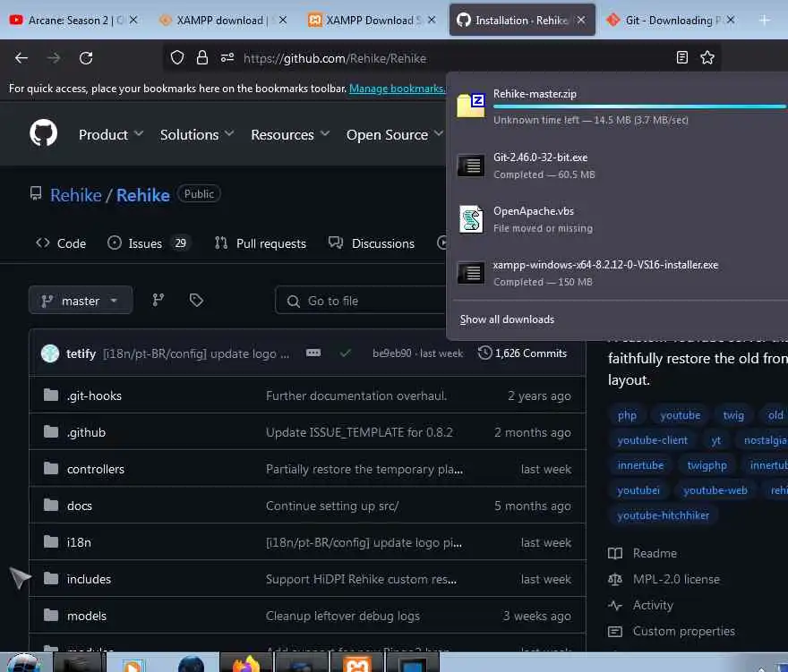This screenshot has width=788, height=672.
Task: Click the Rehike-master.zip download progress bar
Action: point(639,106)
